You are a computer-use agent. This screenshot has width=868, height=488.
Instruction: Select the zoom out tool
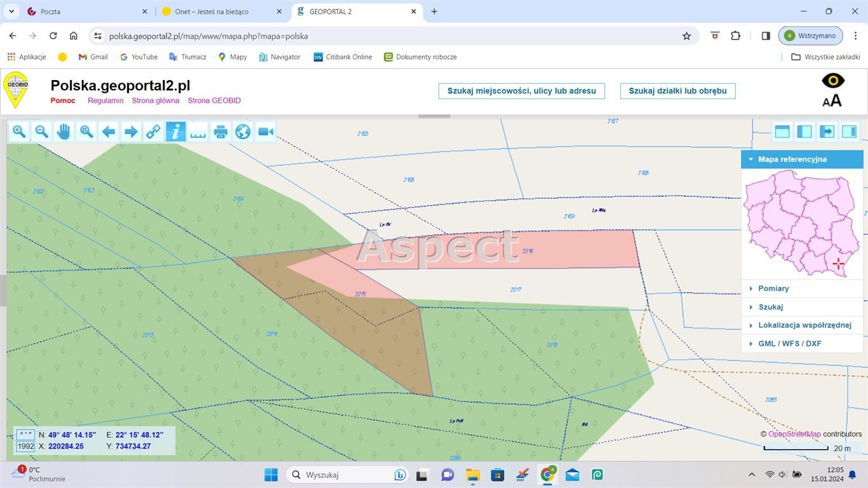(41, 132)
